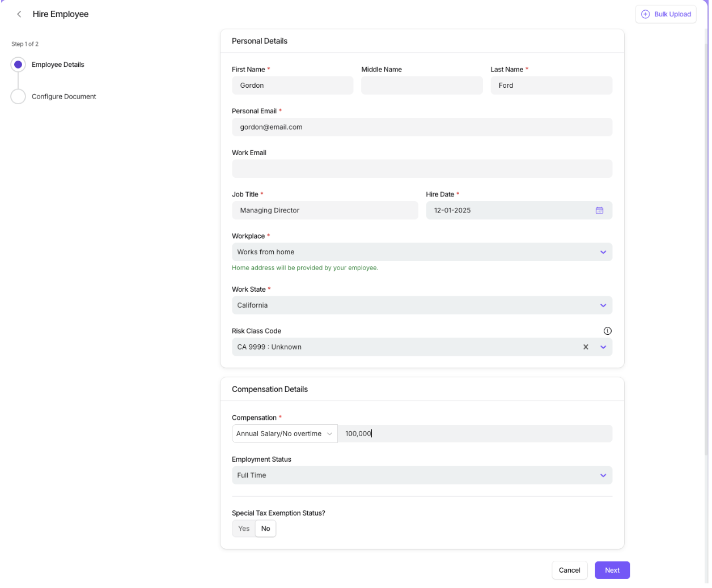The image size is (712, 588).
Task: Click the Middle Name input field
Action: [422, 86]
